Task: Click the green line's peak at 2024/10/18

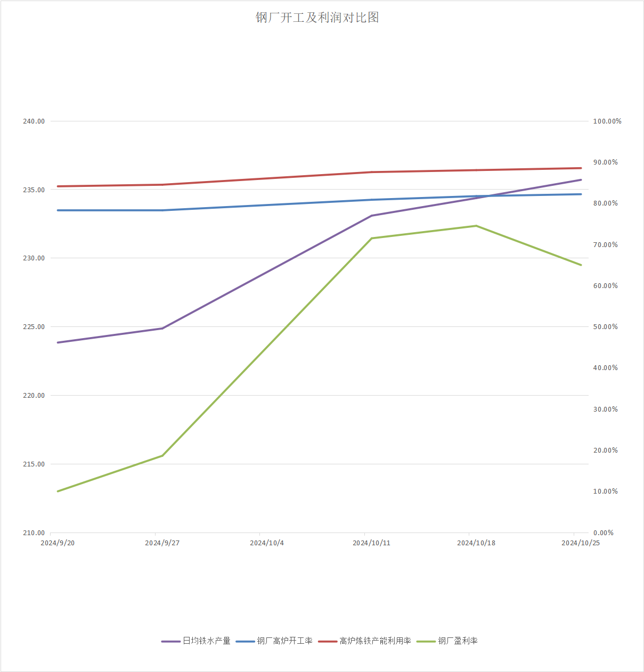Action: point(476,226)
